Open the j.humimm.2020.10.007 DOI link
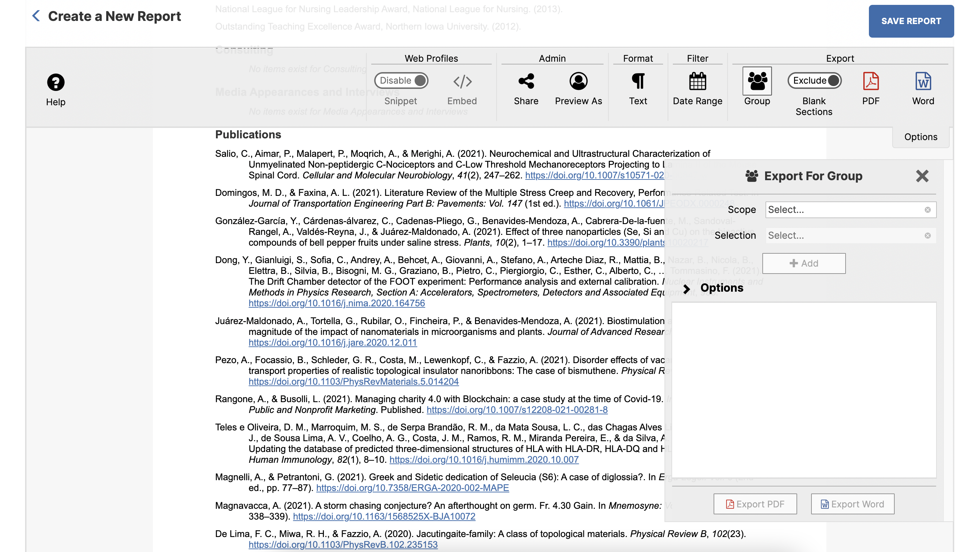Screen dimensions: 980x552 [x=484, y=460]
